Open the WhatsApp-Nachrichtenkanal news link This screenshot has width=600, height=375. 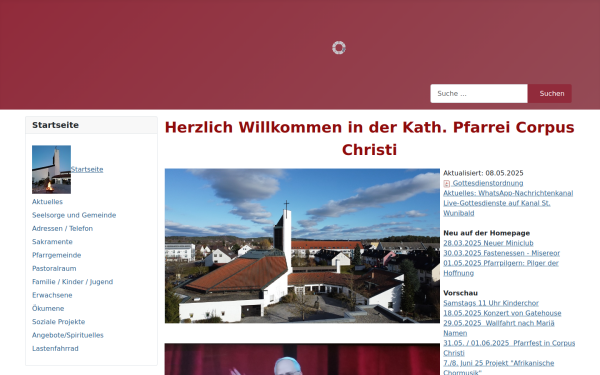pos(508,193)
